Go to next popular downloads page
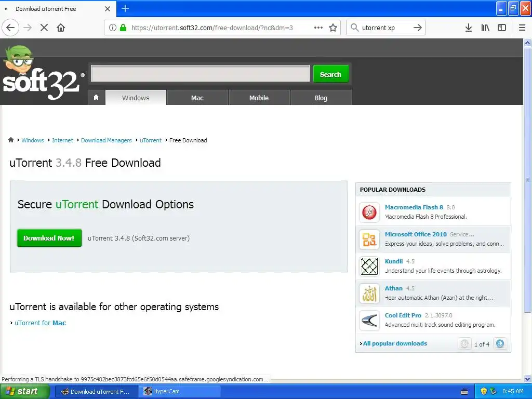This screenshot has height=399, width=532. point(500,344)
